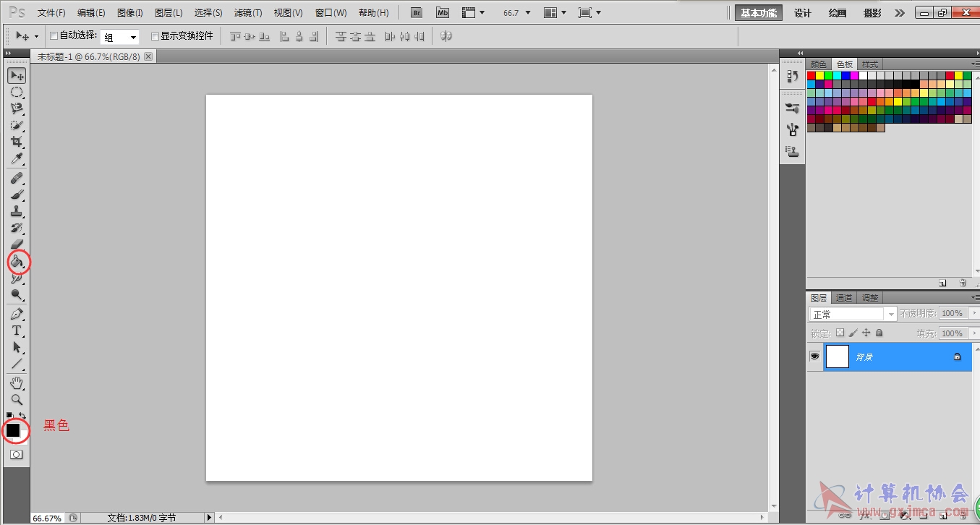Select the Eyedropper tool
Viewport: 980px width, 525px height.
coord(17,158)
